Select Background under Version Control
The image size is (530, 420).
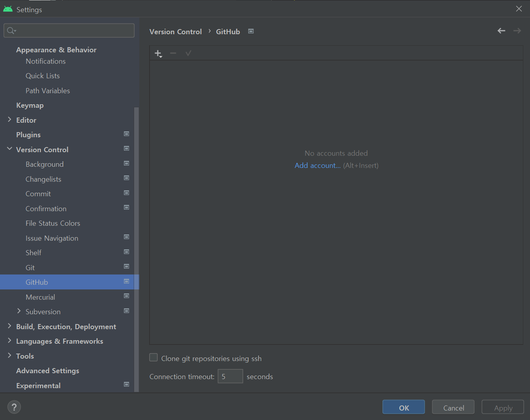(x=44, y=164)
